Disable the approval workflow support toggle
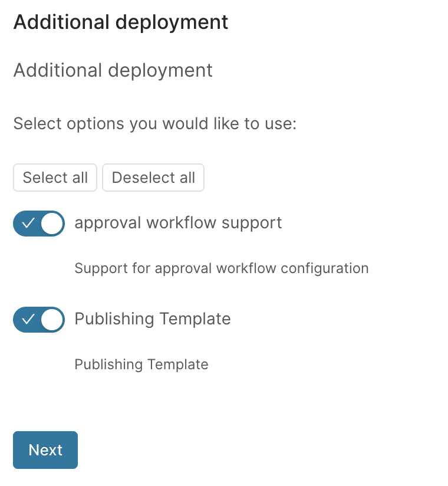Image resolution: width=448 pixels, height=486 pixels. click(39, 224)
